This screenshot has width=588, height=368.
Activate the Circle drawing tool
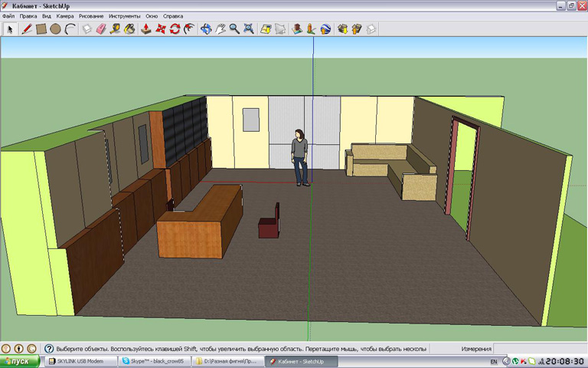tap(55, 29)
